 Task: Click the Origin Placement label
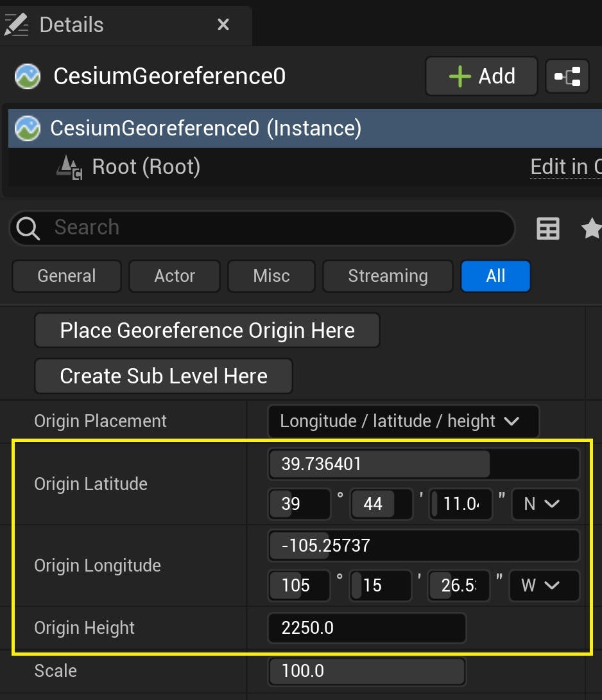[x=100, y=421]
